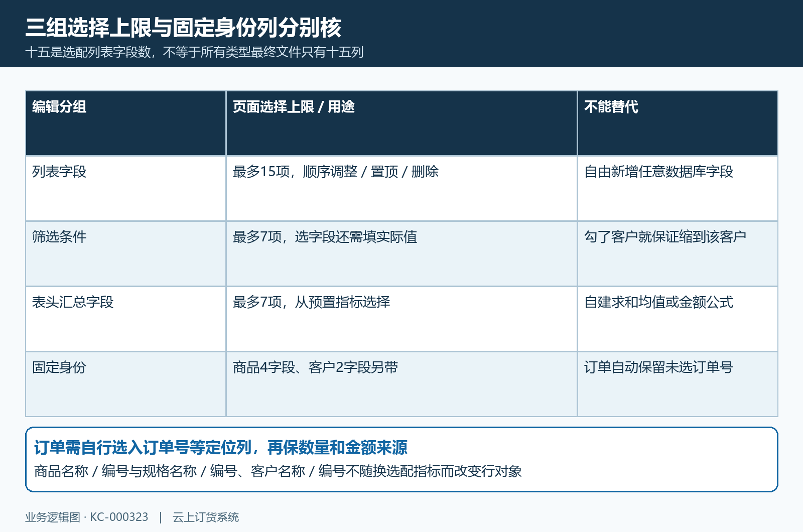Image resolution: width=803 pixels, height=532 pixels.
Task: Select the 不能替代 column header
Action: coord(678,123)
